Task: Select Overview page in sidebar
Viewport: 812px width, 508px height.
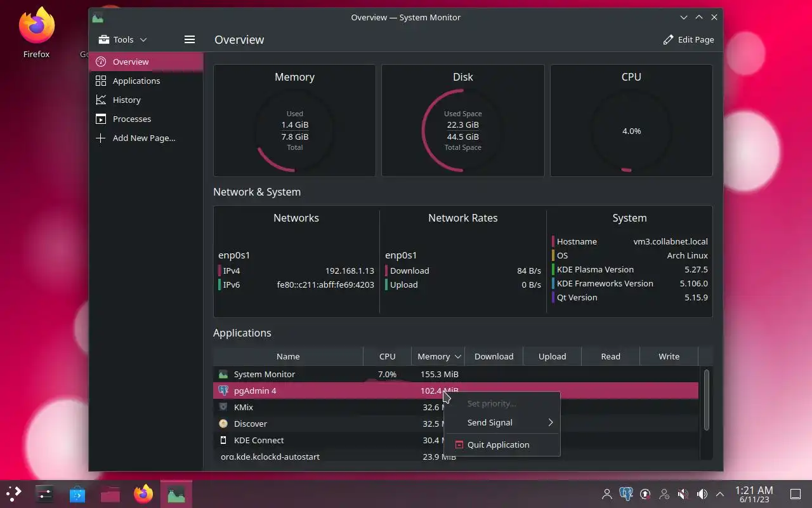Action: (146, 62)
